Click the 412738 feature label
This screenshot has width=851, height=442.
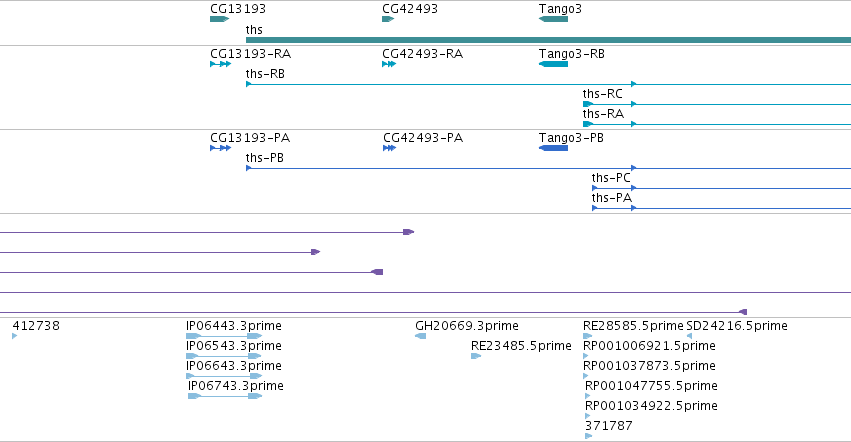(36, 326)
